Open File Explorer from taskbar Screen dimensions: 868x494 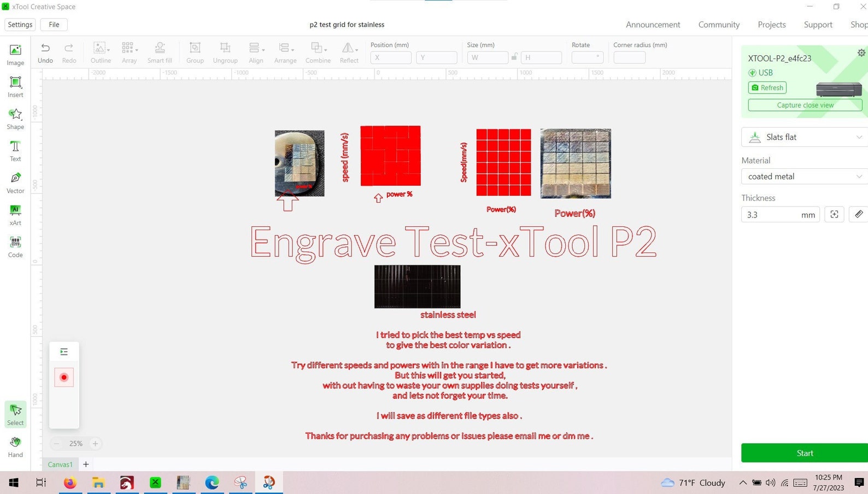click(x=98, y=483)
